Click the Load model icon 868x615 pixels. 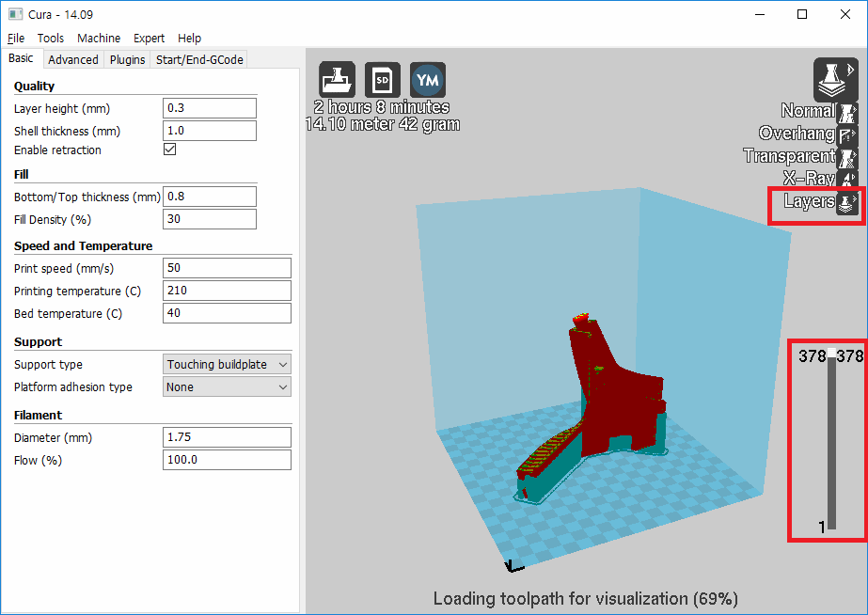[x=337, y=80]
